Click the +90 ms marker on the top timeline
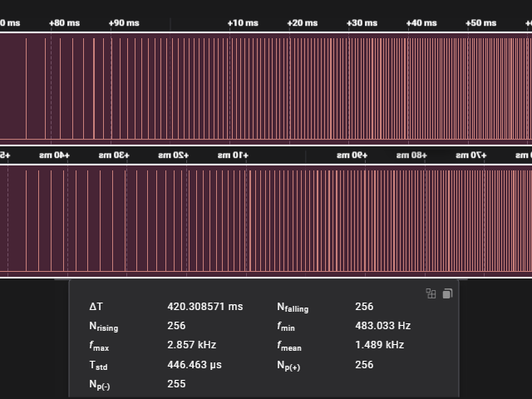The image size is (532, 399). 124,23
